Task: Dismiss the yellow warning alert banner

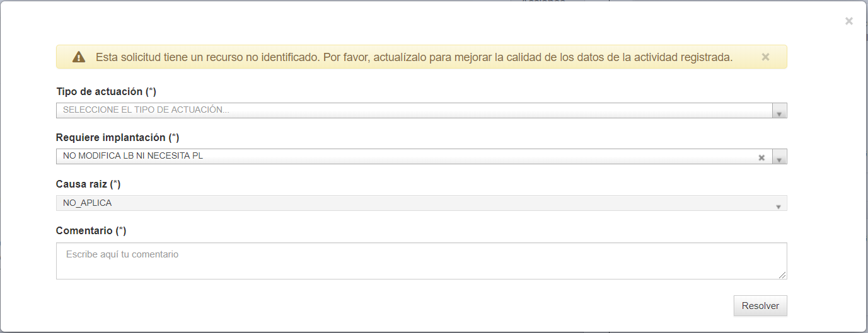Action: (765, 57)
